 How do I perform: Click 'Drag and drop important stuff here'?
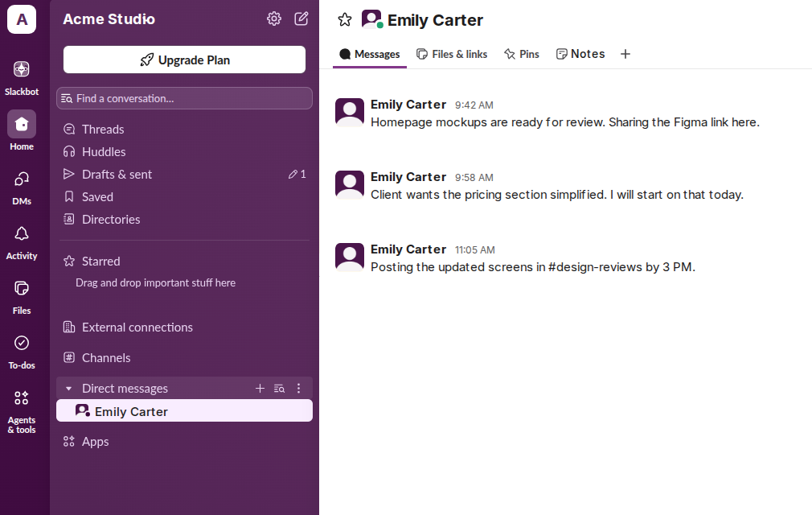pos(155,283)
